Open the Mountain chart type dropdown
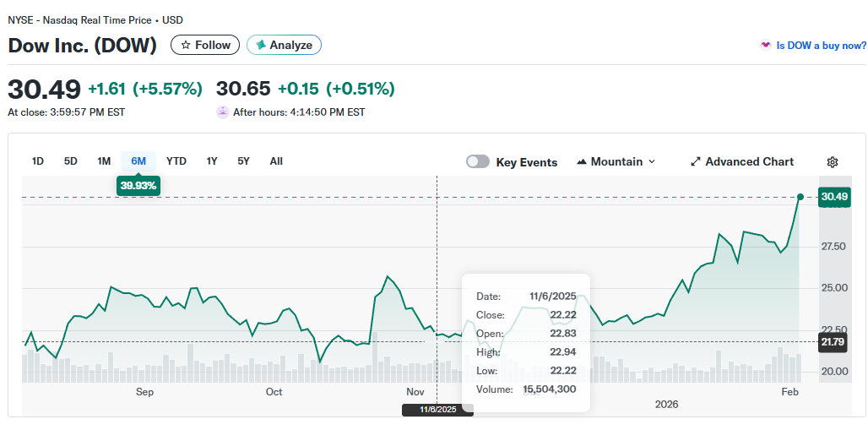868x430 pixels. (616, 162)
